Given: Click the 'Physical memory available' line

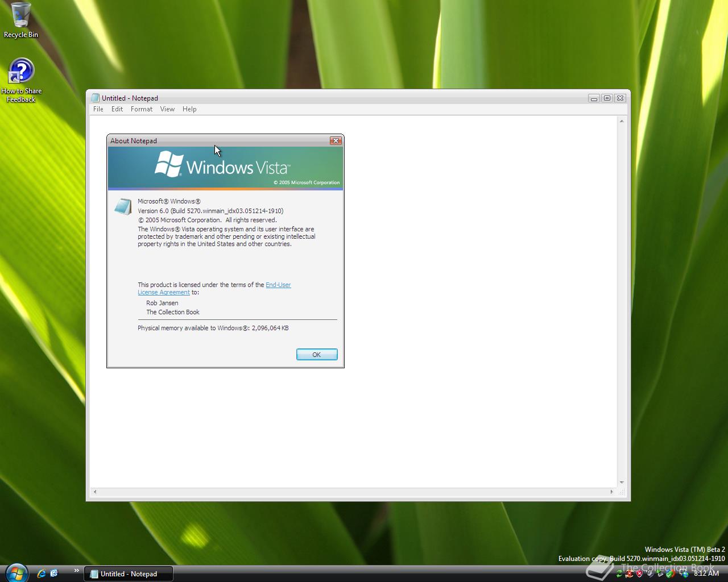Looking at the screenshot, I should click(x=213, y=328).
